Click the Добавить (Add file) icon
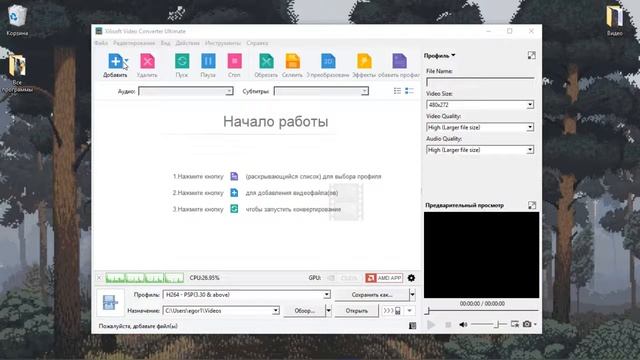 115,61
